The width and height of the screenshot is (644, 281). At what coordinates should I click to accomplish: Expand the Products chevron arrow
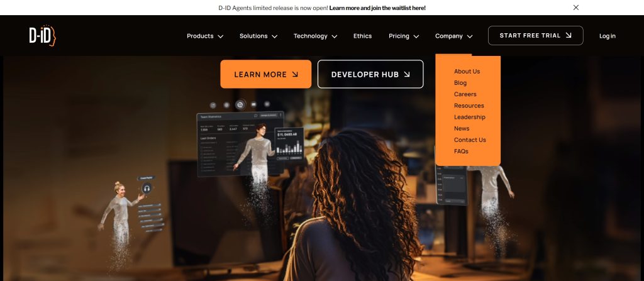pyautogui.click(x=221, y=36)
